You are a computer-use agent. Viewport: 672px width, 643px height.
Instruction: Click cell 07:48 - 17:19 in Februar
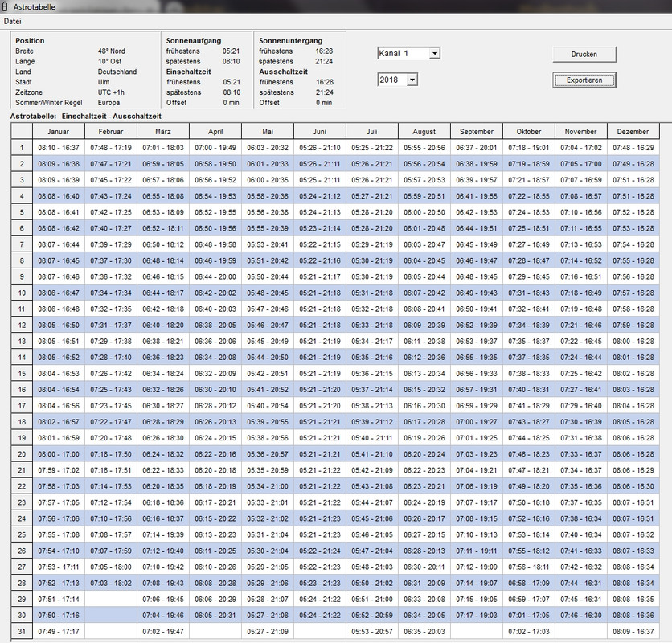click(x=111, y=148)
